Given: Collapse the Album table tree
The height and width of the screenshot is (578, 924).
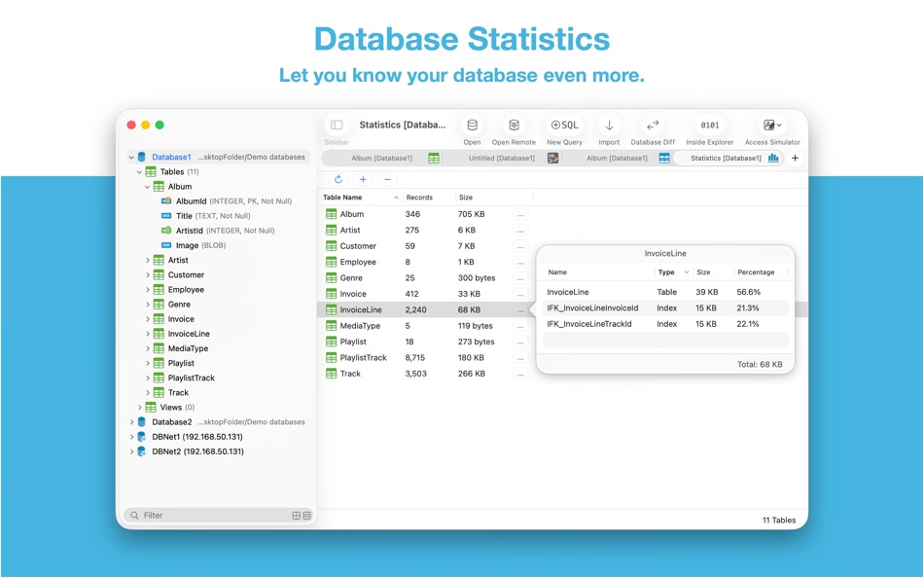Looking at the screenshot, I should 147,186.
